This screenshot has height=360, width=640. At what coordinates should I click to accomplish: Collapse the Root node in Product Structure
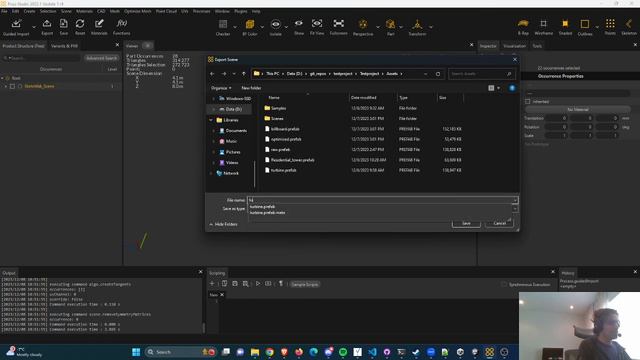point(2,78)
